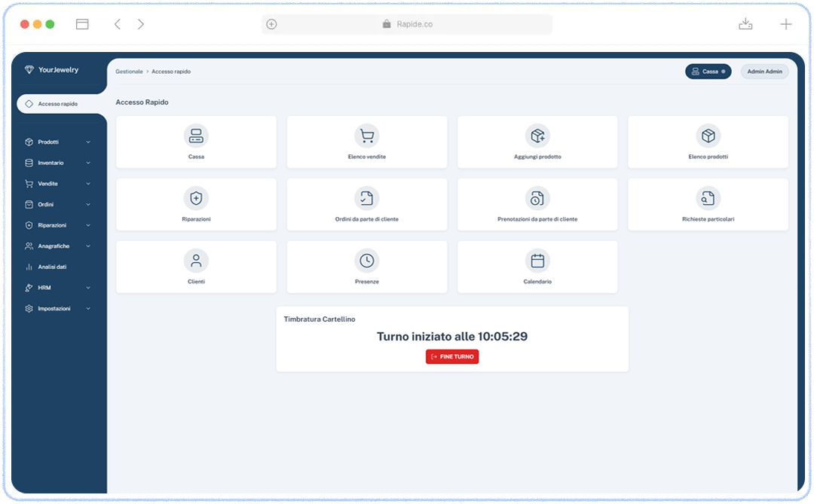The image size is (814, 504).
Task: Click the Gestionale breadcrumb link
Action: pos(128,71)
